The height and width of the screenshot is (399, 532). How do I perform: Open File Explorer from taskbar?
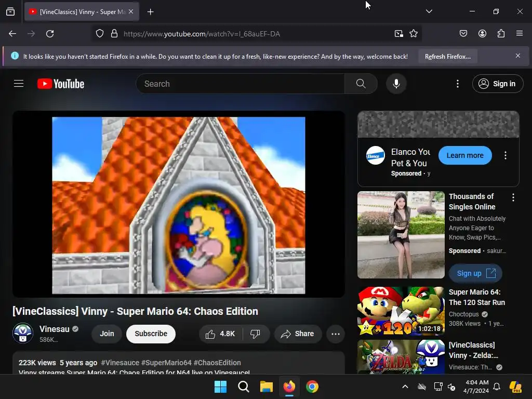[267, 387]
